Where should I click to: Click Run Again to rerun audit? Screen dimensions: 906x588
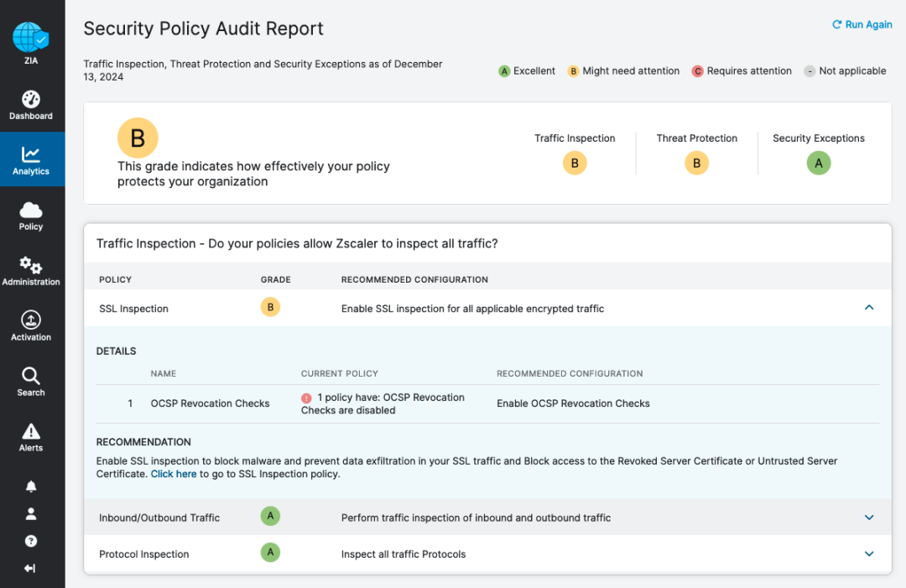tap(862, 24)
